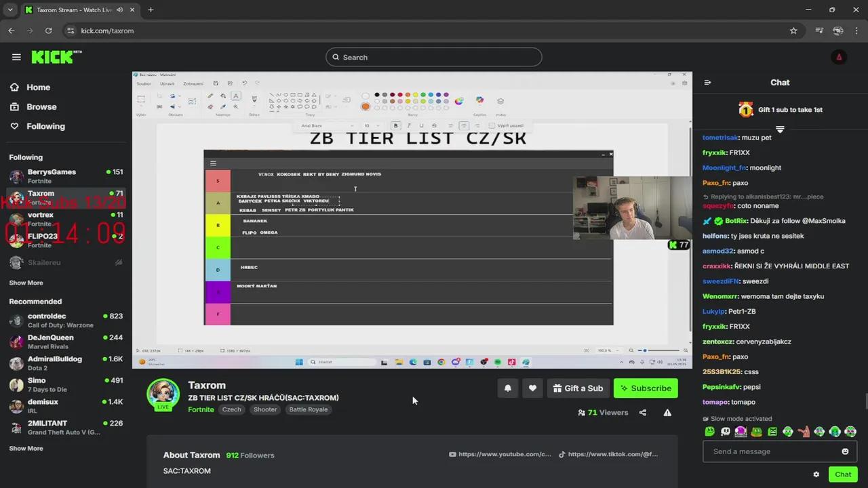Pick the purple headphones emote

pyautogui.click(x=741, y=432)
